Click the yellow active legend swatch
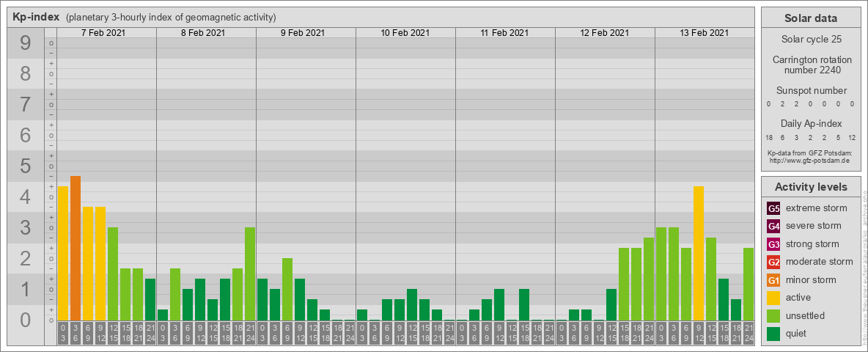 (x=773, y=298)
